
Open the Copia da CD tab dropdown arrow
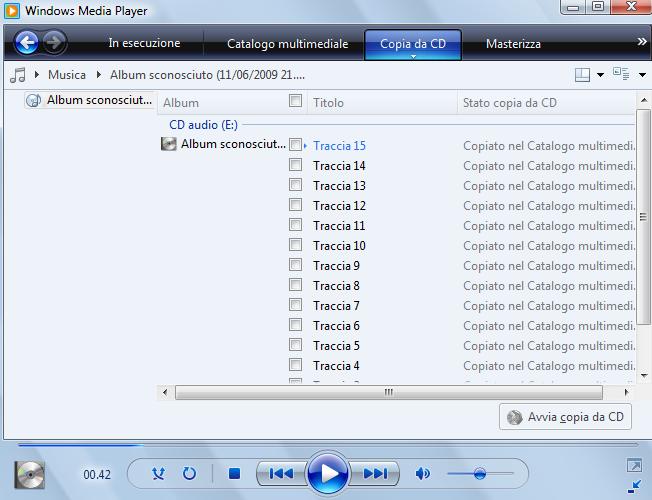pyautogui.click(x=413, y=56)
